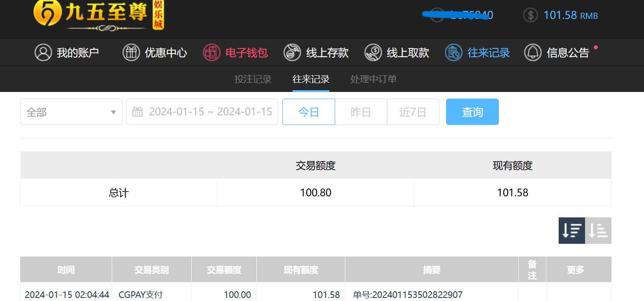Image resolution: width=644 pixels, height=301 pixels.
Task: Click the 线上取款 withdrawal icon
Action: pyautogui.click(x=373, y=53)
